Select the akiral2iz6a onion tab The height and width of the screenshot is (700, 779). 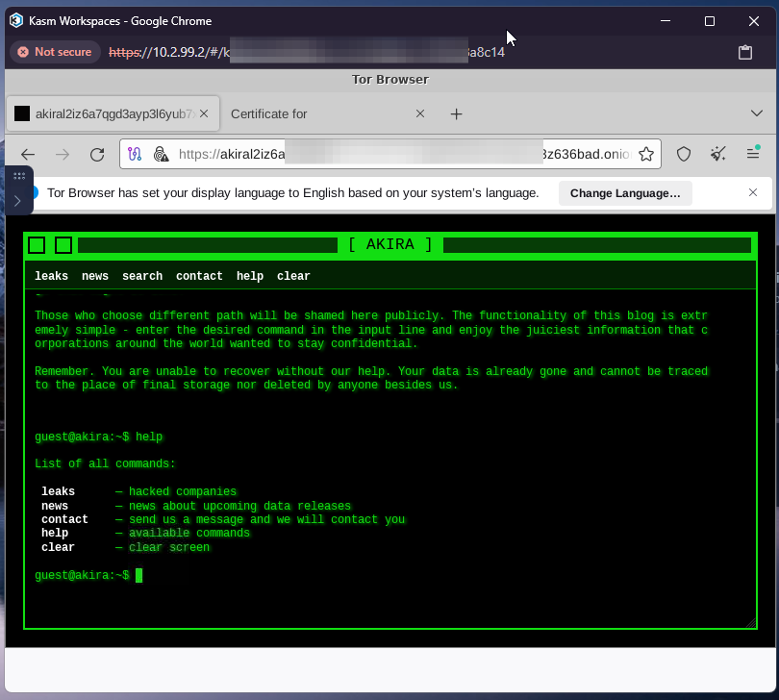point(113,113)
